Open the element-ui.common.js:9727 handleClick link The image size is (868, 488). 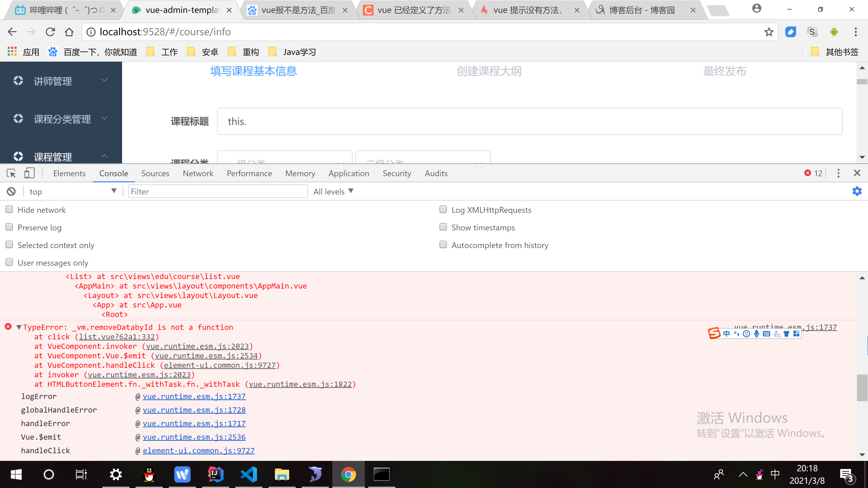point(198,451)
